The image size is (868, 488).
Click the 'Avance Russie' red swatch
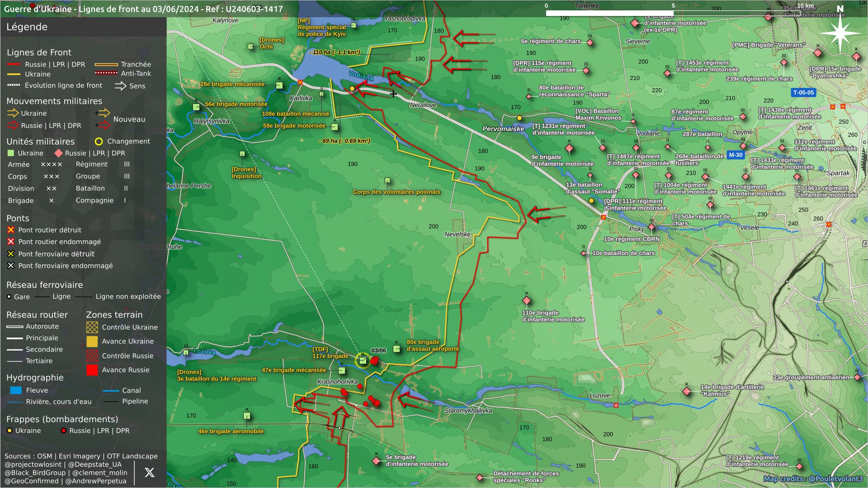pos(92,370)
